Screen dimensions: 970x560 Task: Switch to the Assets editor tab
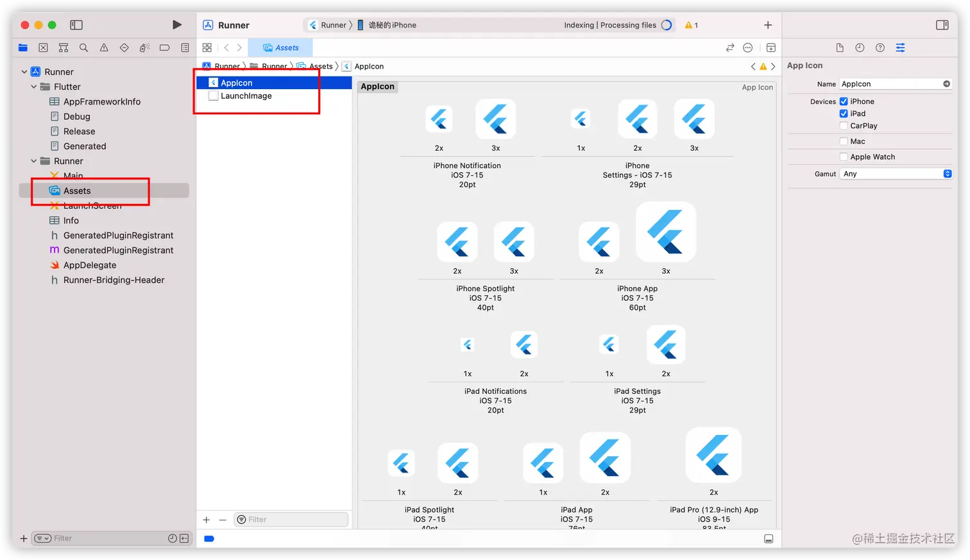click(x=280, y=47)
